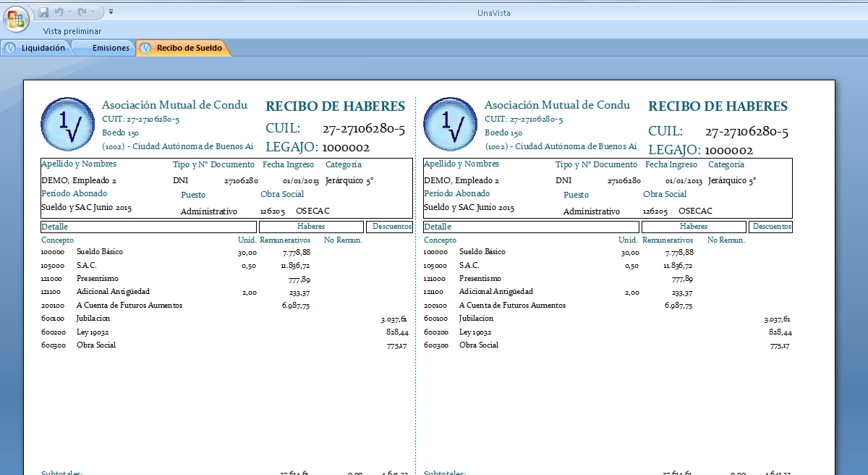Expand the Redo history dropdown arrow
This screenshot has height=475, width=868.
click(x=93, y=12)
